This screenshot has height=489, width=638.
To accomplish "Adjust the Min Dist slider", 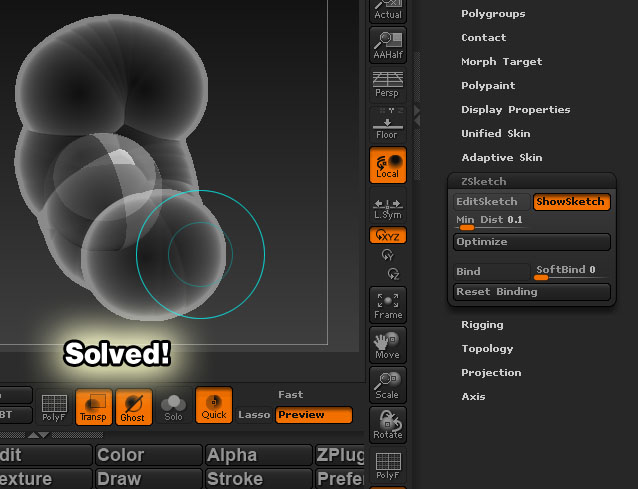I will click(491, 222).
